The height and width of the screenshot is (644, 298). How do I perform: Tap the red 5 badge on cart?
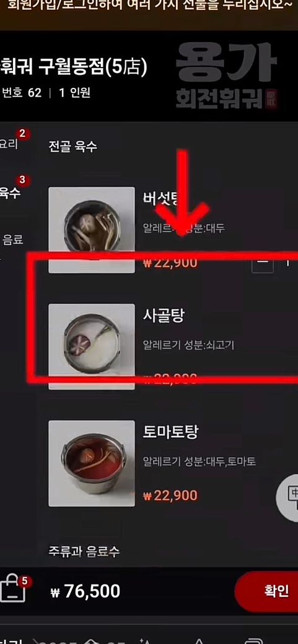[24, 581]
